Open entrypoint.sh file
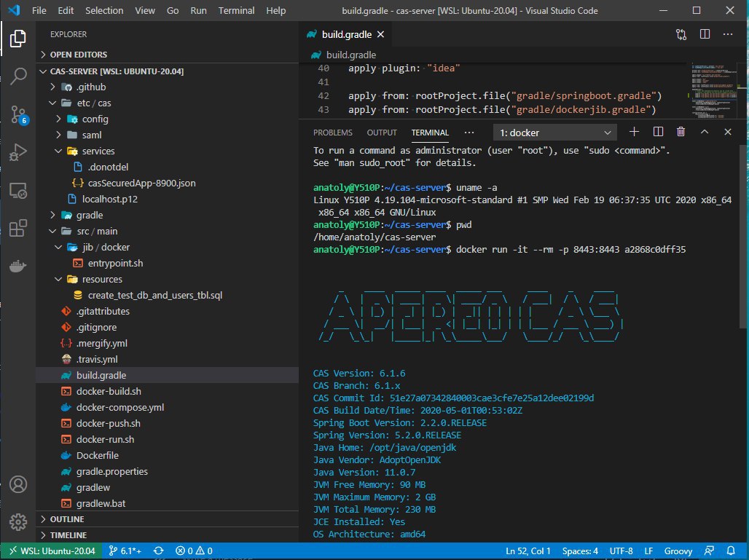749x560 pixels. 167,263
